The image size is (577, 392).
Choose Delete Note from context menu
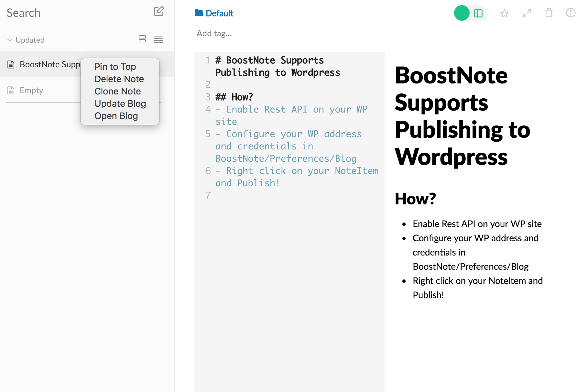pos(119,79)
